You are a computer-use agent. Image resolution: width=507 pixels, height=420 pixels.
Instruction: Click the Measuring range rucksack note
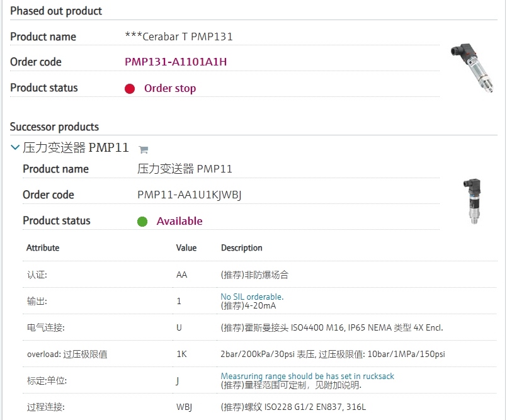(x=307, y=376)
